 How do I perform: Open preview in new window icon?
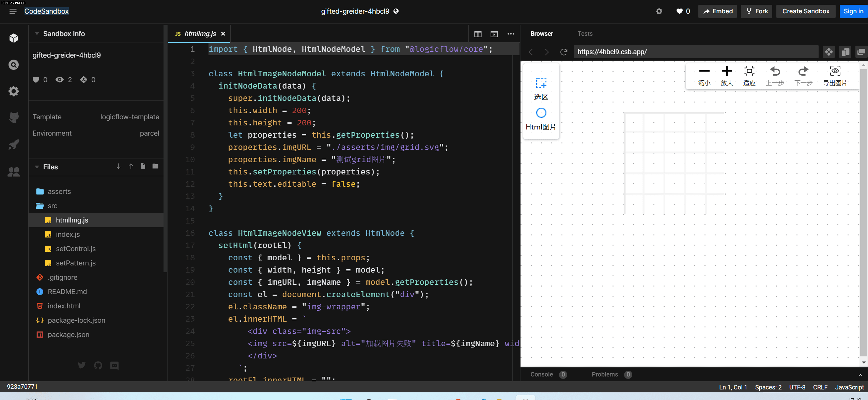pos(861,52)
